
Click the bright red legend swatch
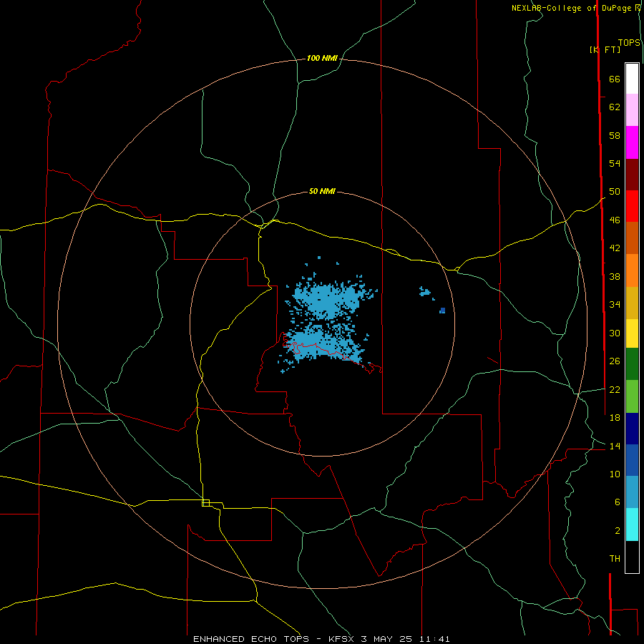click(632, 206)
